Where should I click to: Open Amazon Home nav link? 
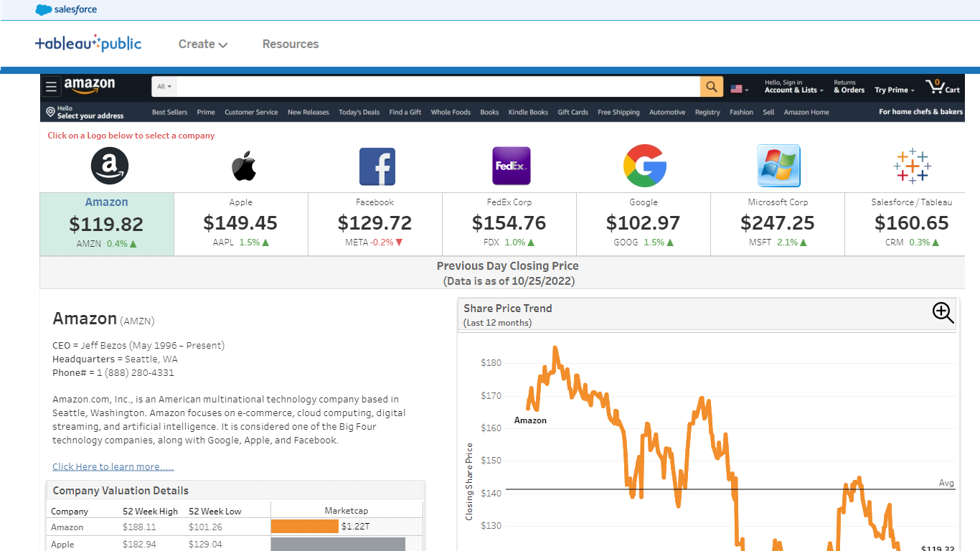tap(806, 112)
